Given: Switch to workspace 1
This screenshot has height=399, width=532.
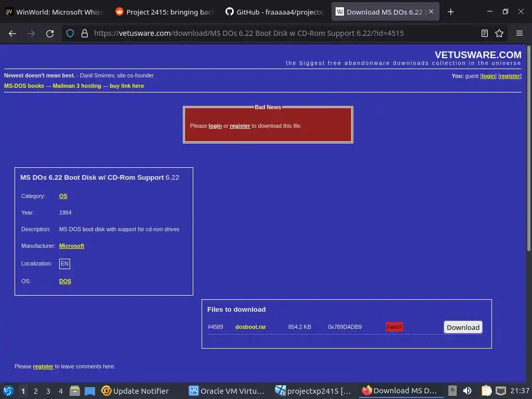Looking at the screenshot, I should [x=23, y=391].
